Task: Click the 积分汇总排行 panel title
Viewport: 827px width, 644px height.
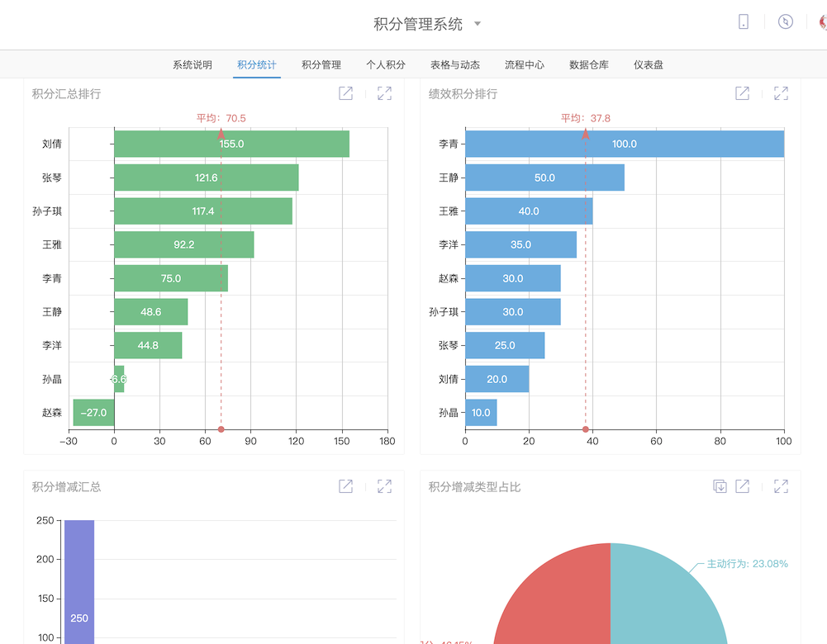Action: coord(66,94)
